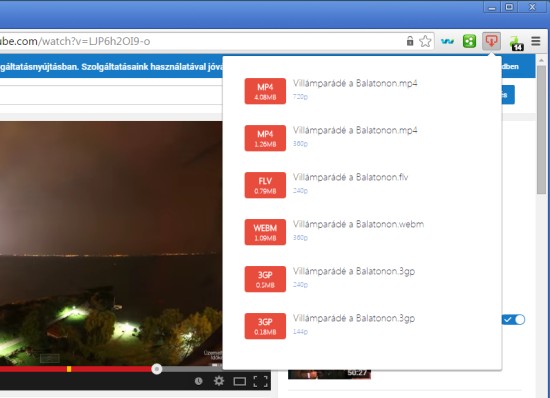Click the watch later clock icon

coord(199,381)
